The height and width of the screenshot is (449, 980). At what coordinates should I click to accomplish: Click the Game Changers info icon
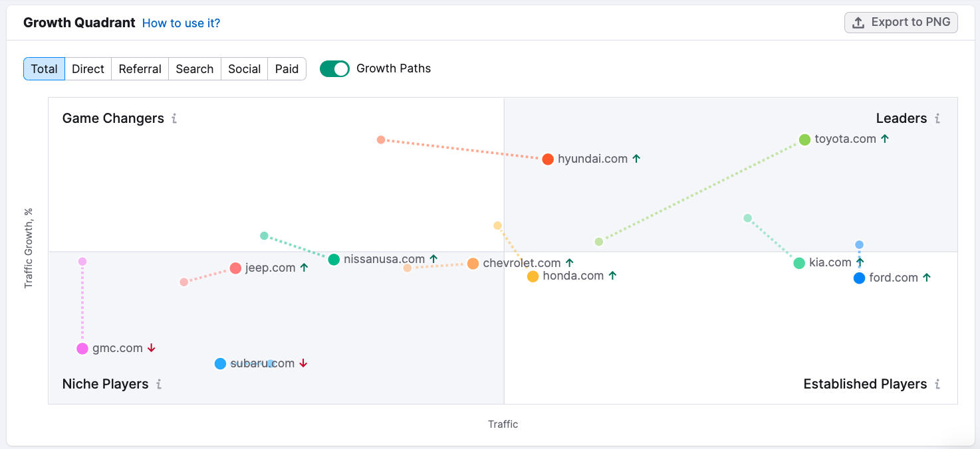tap(174, 119)
